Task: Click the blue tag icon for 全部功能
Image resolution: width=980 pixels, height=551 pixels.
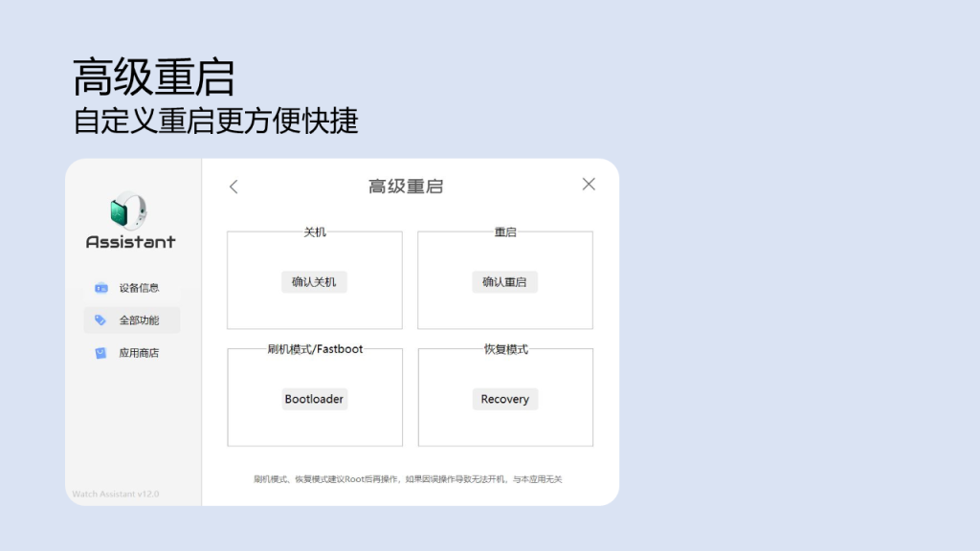Action: (x=101, y=320)
